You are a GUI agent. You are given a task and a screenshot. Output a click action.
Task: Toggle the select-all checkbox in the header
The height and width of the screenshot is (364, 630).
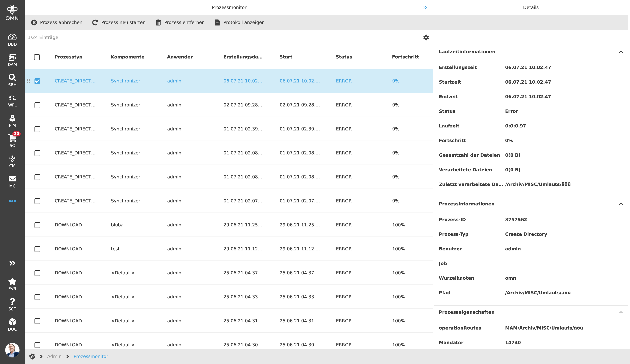pos(37,58)
